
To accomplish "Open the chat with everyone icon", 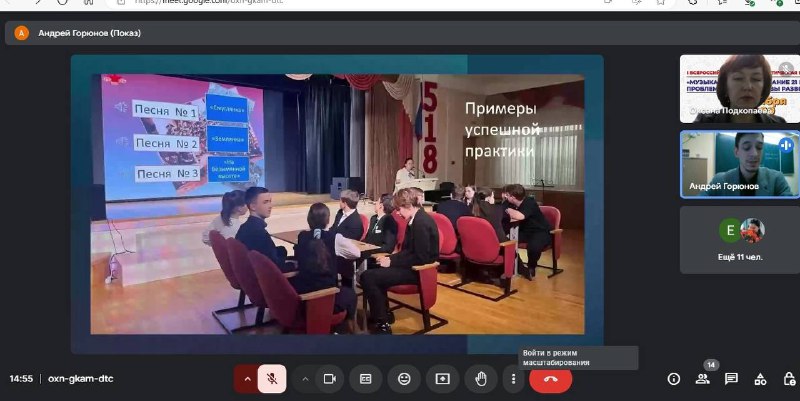I will (x=731, y=379).
